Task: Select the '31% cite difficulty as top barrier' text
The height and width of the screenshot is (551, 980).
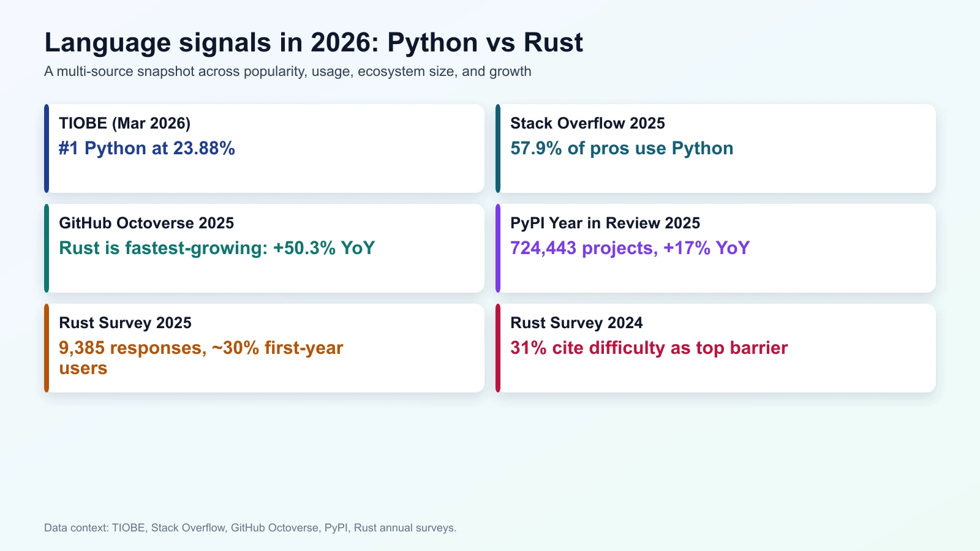Action: pos(649,348)
